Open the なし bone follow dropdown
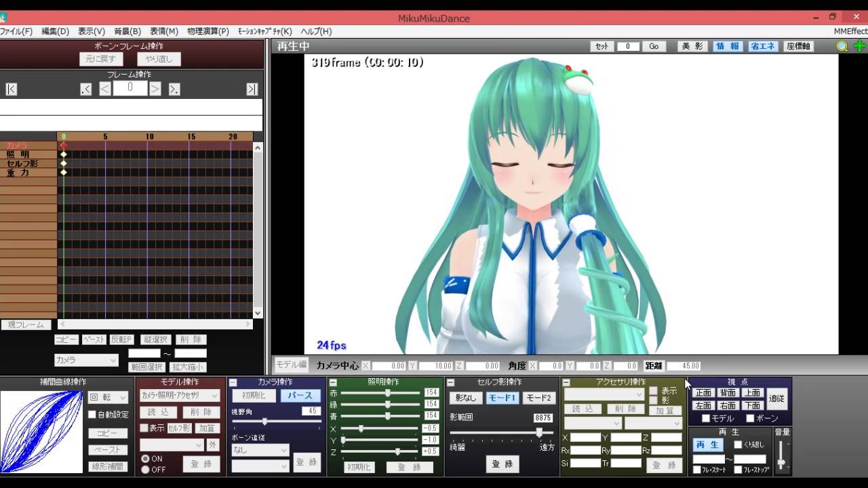The image size is (868, 488). 260,449
